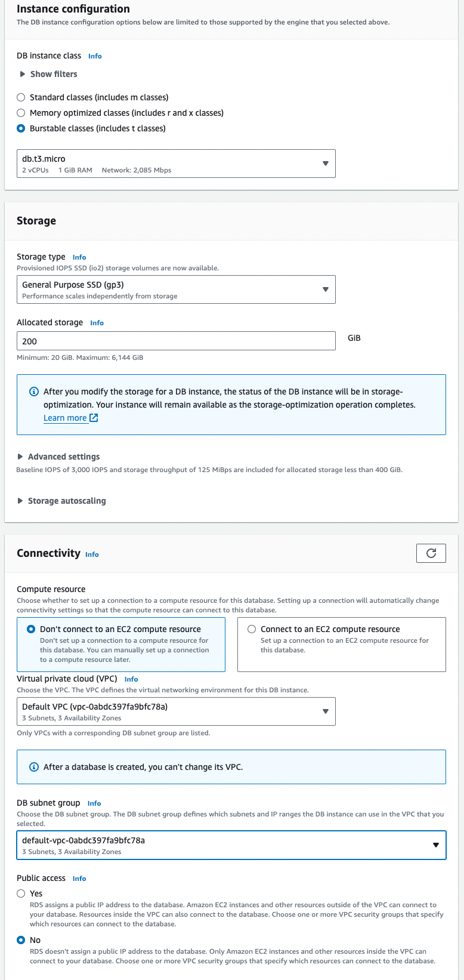
Task: Click the Learn more link
Action: click(x=65, y=418)
